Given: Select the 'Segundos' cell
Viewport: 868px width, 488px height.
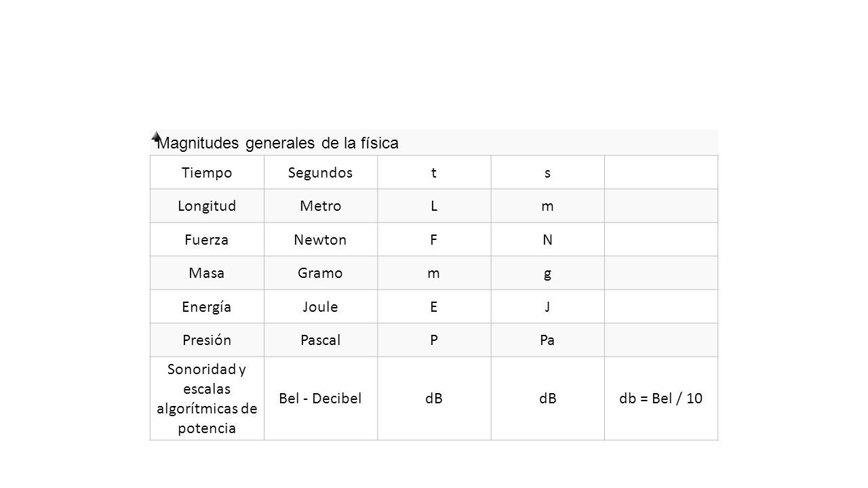Looking at the screenshot, I should (x=321, y=172).
